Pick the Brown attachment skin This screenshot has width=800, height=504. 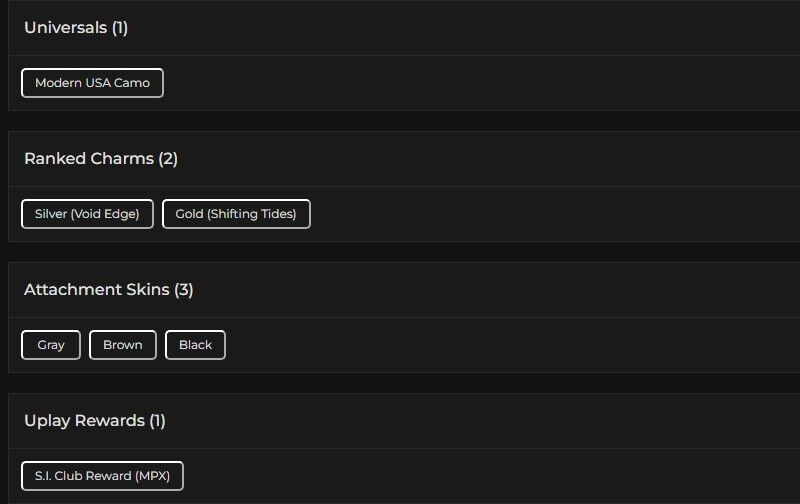tap(123, 345)
